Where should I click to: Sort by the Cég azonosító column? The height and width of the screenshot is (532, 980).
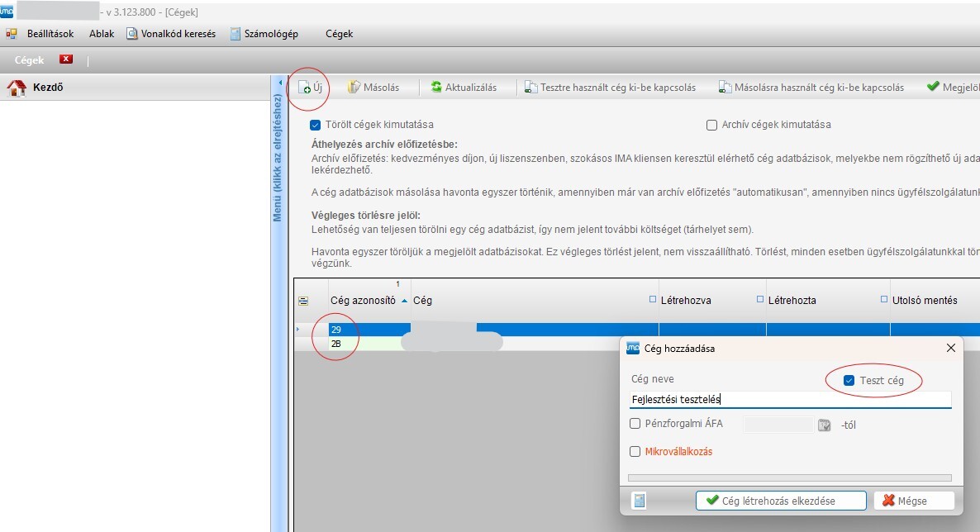coord(363,301)
